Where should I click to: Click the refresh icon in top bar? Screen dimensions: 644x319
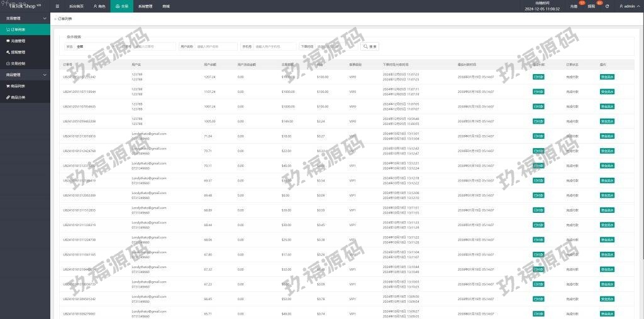[x=607, y=6]
